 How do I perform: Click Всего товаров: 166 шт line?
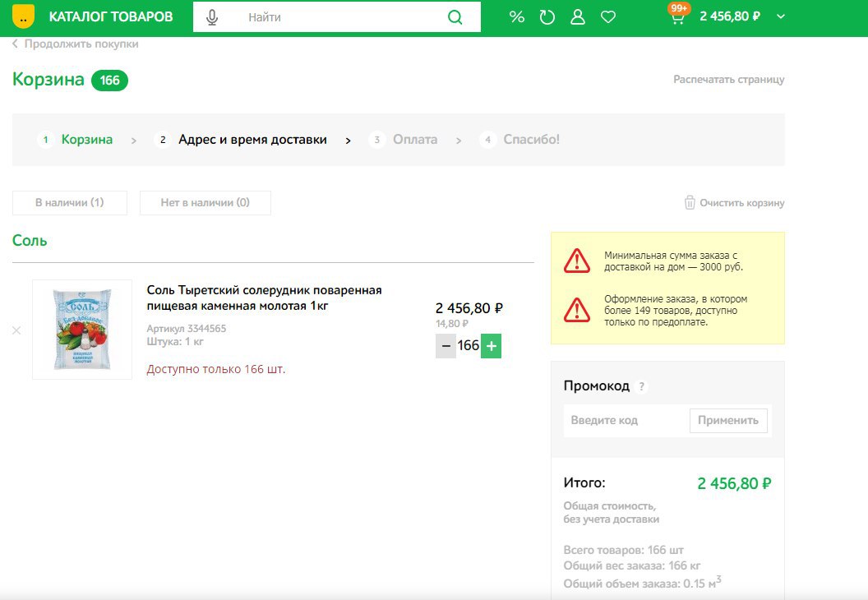pyautogui.click(x=623, y=550)
